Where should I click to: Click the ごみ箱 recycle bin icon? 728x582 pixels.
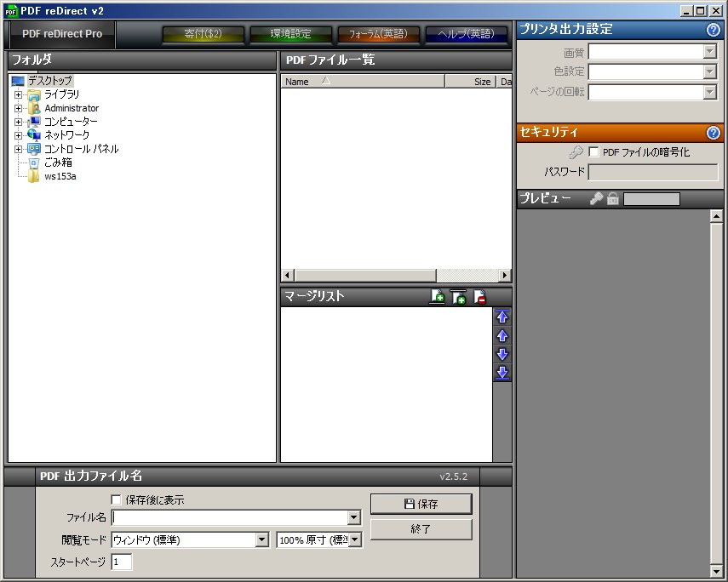click(x=34, y=163)
